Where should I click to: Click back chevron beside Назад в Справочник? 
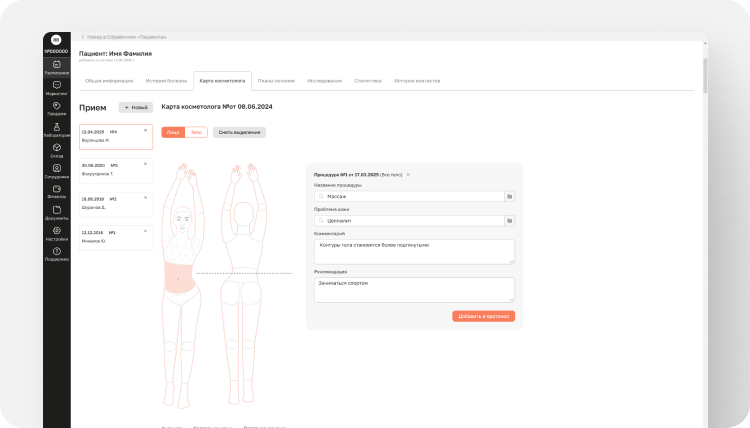pos(83,37)
